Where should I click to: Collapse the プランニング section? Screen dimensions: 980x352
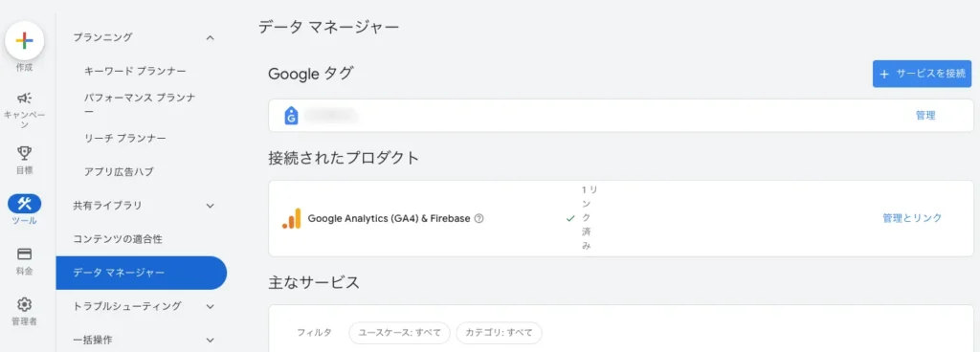210,37
